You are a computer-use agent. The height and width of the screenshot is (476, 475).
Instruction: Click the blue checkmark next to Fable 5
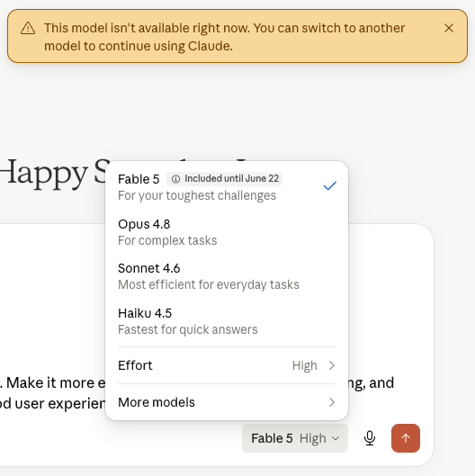point(330,185)
